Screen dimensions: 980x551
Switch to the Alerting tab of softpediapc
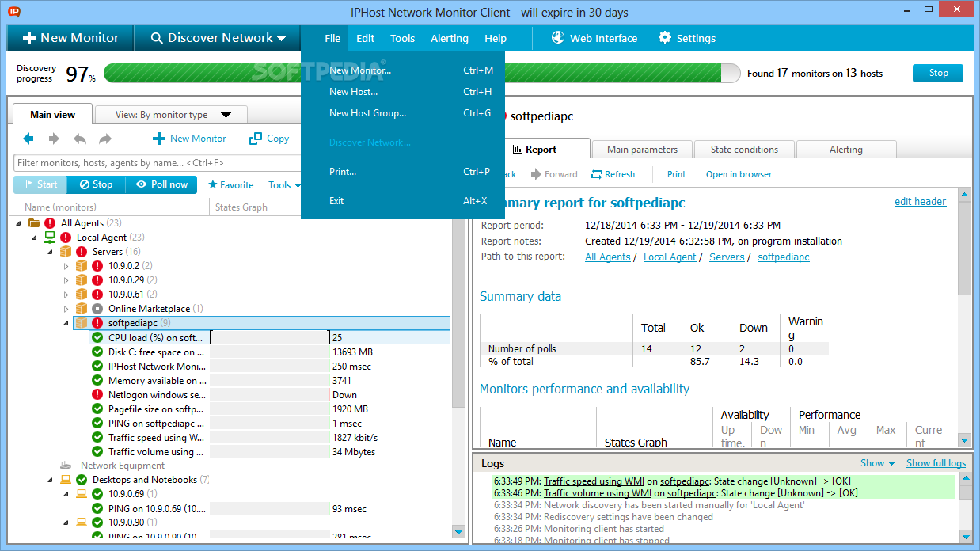846,150
